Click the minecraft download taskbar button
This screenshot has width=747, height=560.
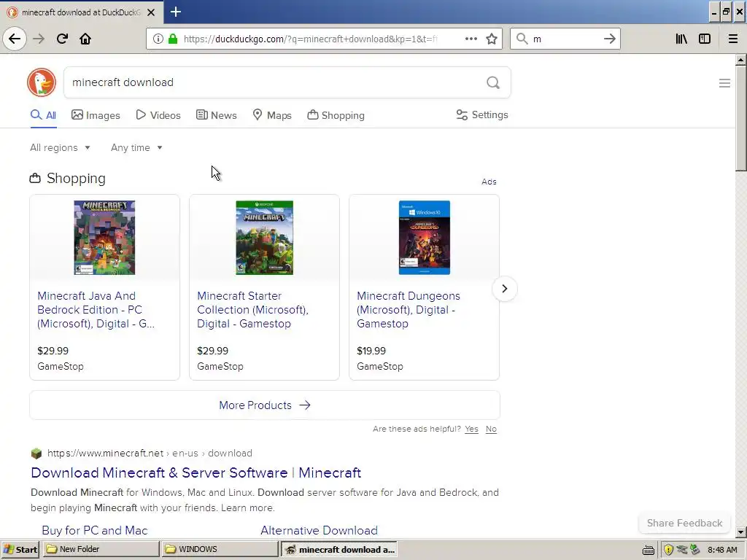pos(339,550)
